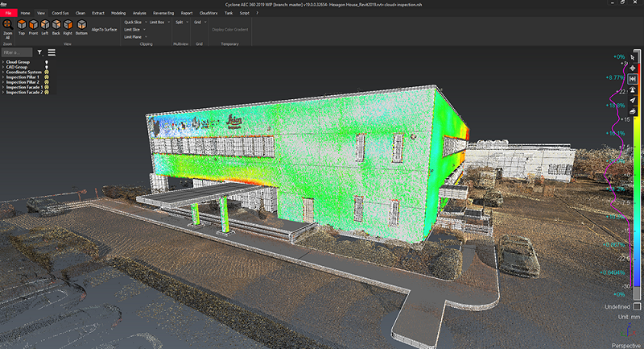Toggle Cloud Group visibility lightbulb
The height and width of the screenshot is (349, 644).
(x=47, y=62)
